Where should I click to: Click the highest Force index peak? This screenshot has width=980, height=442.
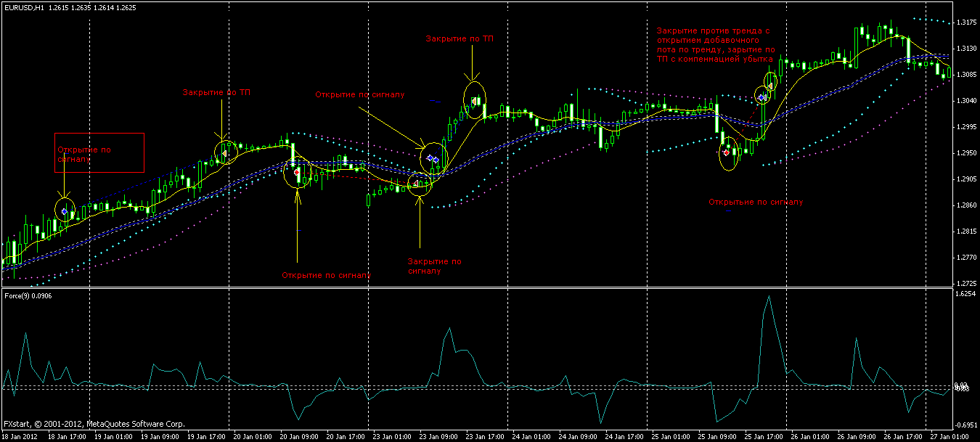767,296
